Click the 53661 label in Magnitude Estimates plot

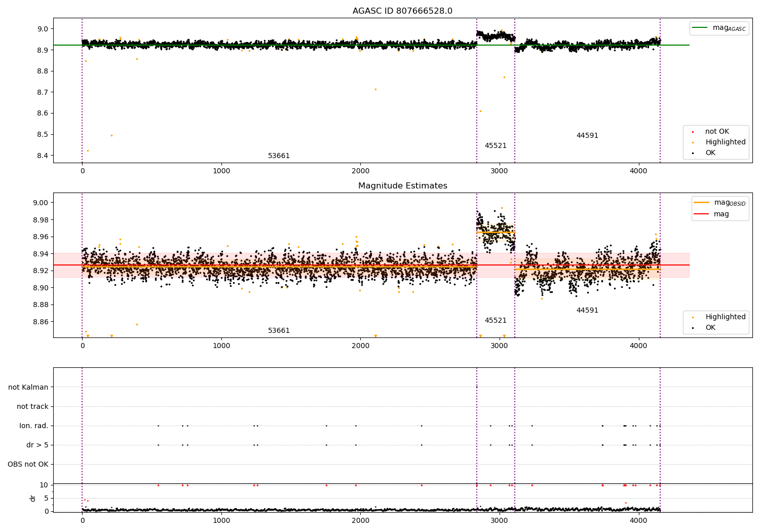tap(279, 331)
